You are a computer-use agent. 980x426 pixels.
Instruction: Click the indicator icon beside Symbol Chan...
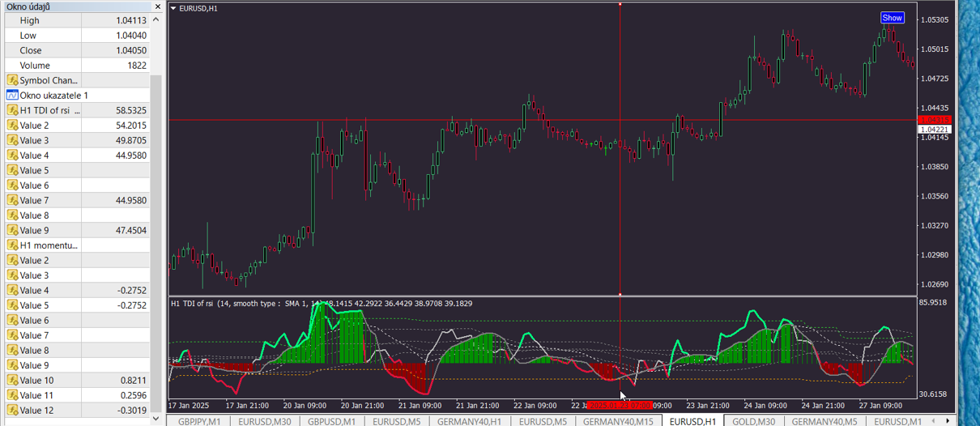(12, 80)
